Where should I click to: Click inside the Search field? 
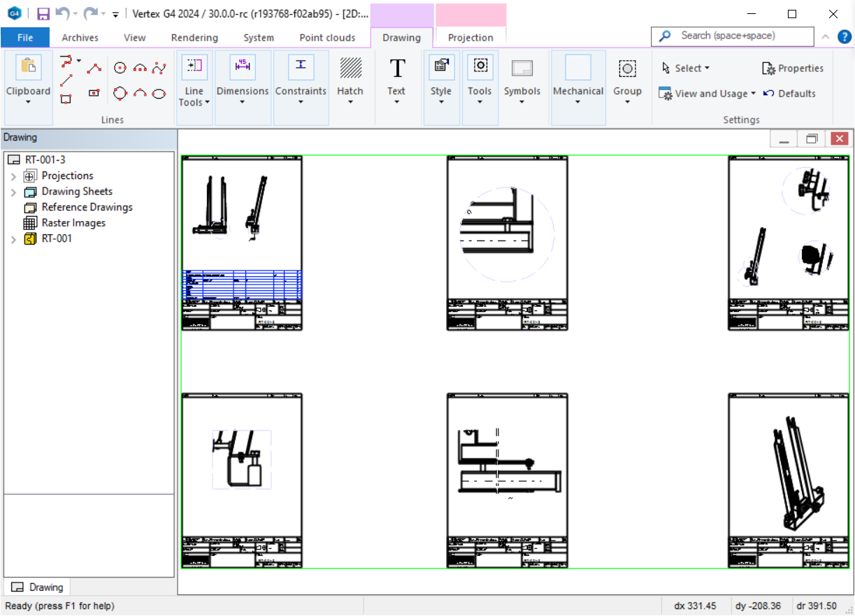tap(732, 36)
